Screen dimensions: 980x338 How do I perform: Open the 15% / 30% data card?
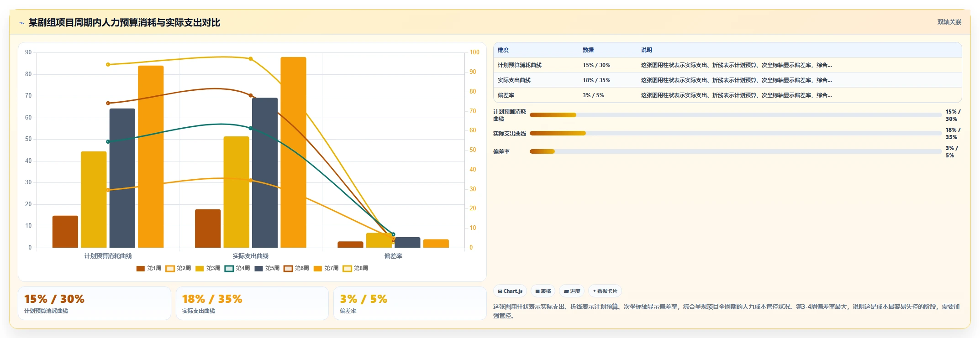coord(95,303)
